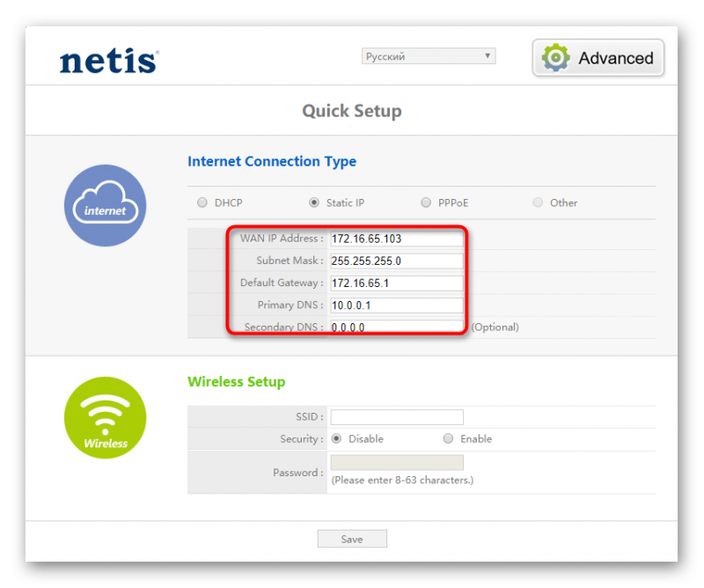704x588 pixels.
Task: Click the wireless Password field
Action: pyautogui.click(x=397, y=462)
